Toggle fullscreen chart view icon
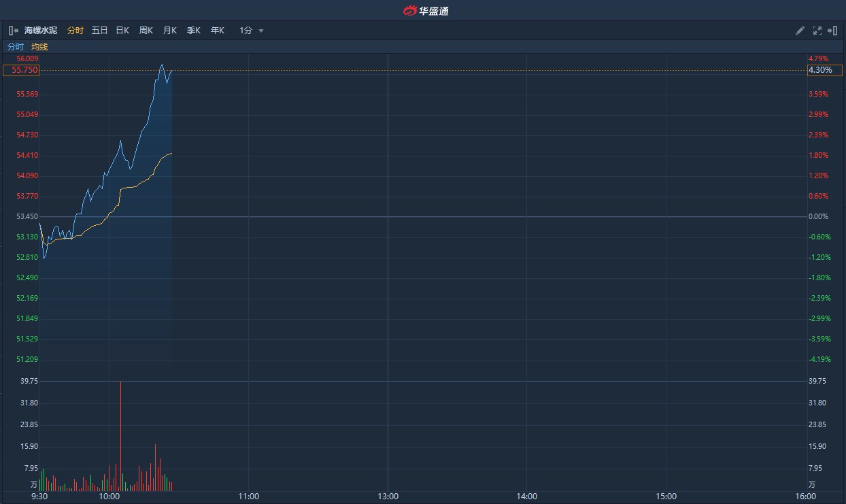846x504 pixels. pos(817,31)
